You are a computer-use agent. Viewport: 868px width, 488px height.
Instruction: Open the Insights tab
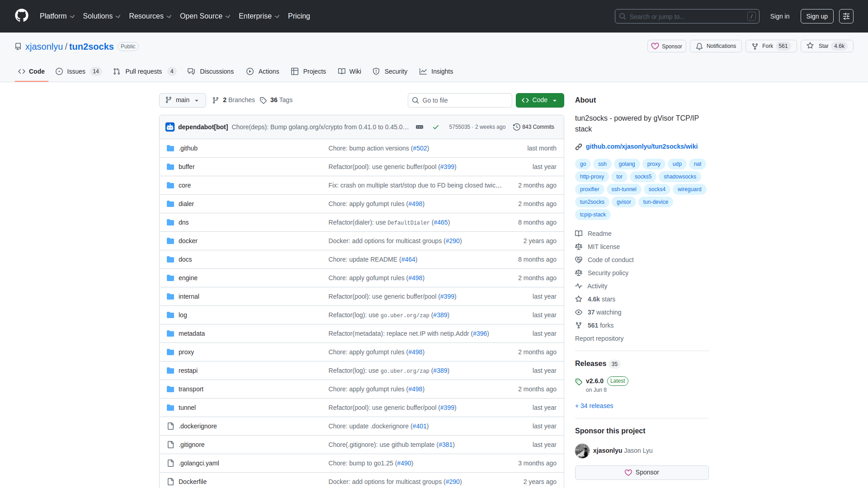click(436, 71)
